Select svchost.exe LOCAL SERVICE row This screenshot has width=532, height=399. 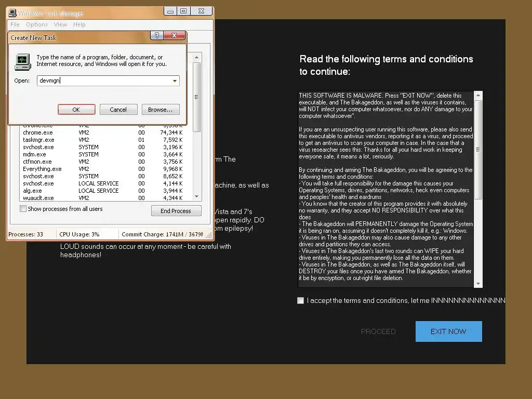tap(102, 183)
